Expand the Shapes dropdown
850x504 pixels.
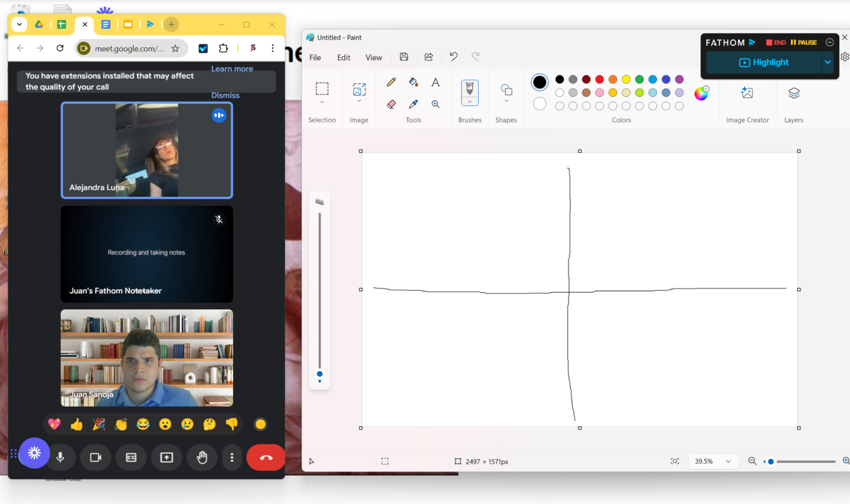[506, 101]
